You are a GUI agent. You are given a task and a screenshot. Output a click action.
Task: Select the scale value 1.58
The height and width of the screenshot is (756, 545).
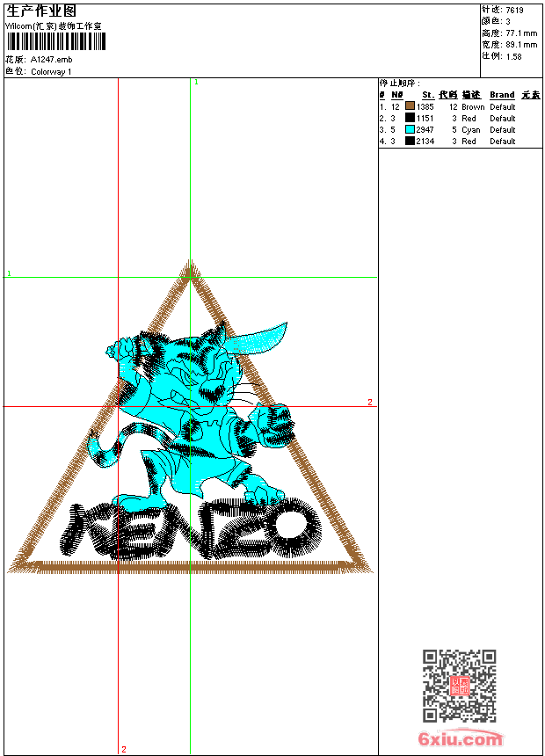pos(513,56)
